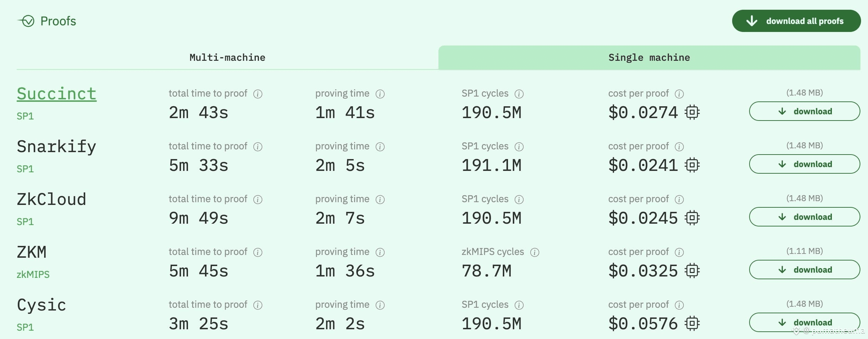Click the Cysic cost value $0.0576
The height and width of the screenshot is (339, 868).
coord(643,324)
